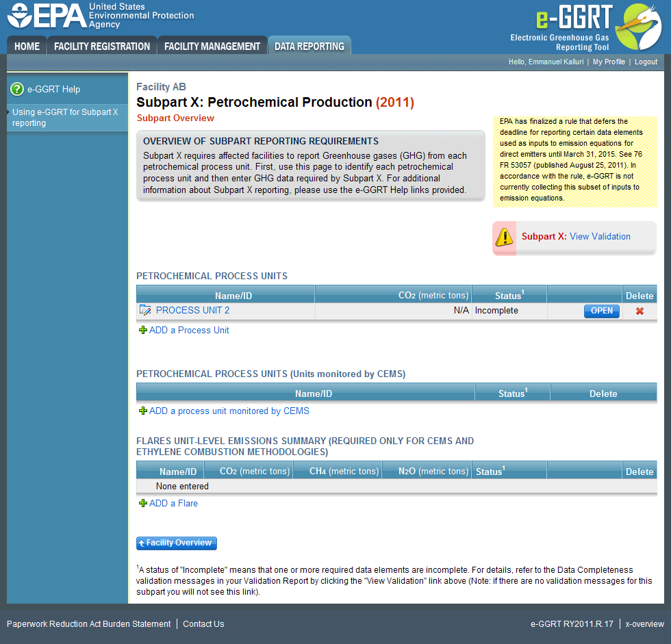Open the HOME tab

click(x=27, y=46)
